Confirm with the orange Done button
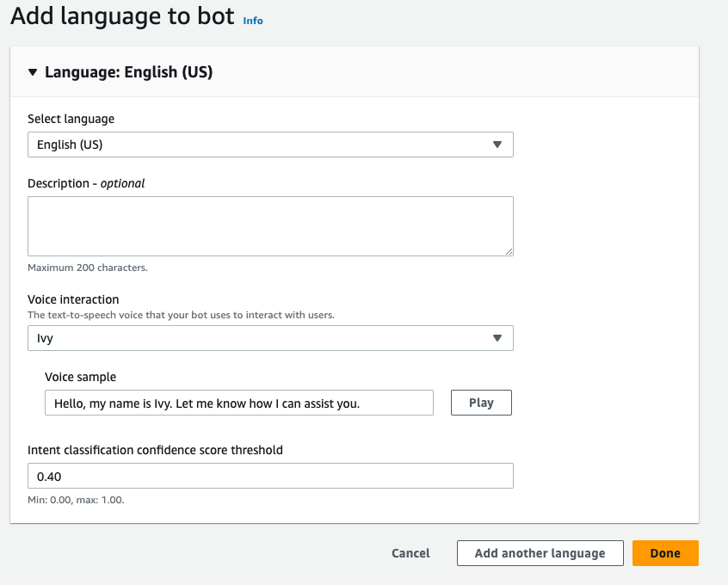 pyautogui.click(x=665, y=553)
